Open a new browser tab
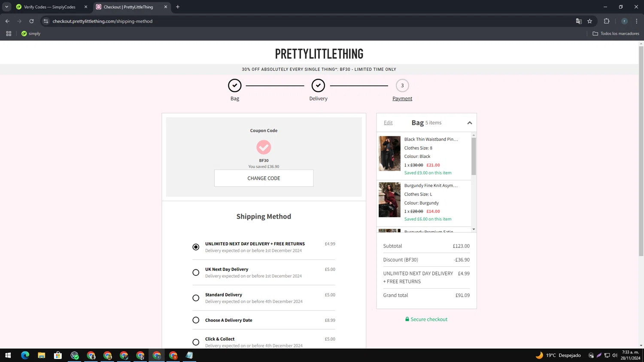This screenshot has width=644, height=362. coord(178,7)
